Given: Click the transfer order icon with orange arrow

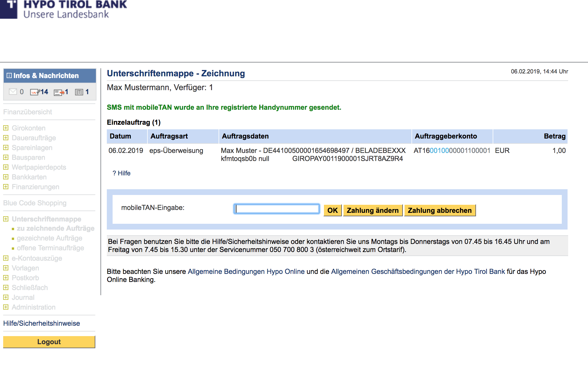Looking at the screenshot, I should tap(59, 92).
